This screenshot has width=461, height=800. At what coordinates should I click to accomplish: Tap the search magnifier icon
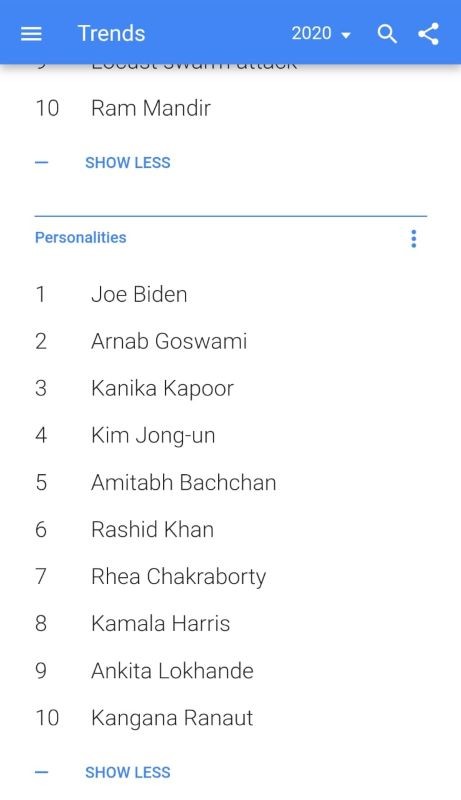387,34
